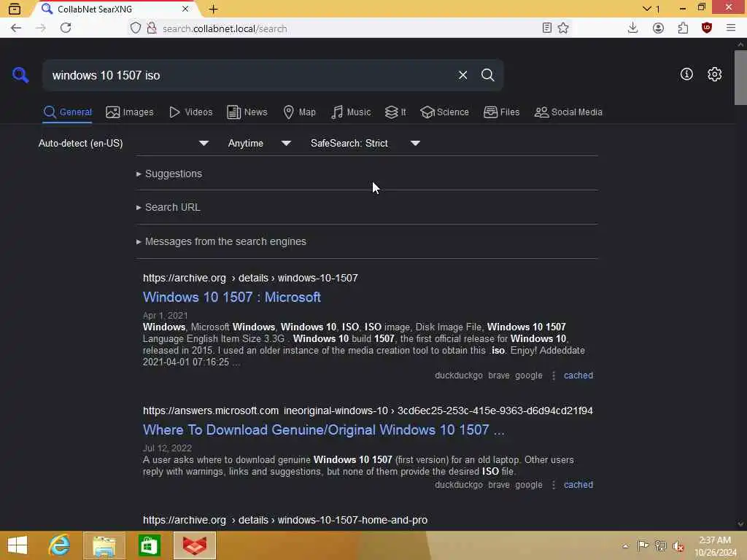This screenshot has height=560, width=747.
Task: Open the Extensions puzzle icon
Action: [683, 28]
